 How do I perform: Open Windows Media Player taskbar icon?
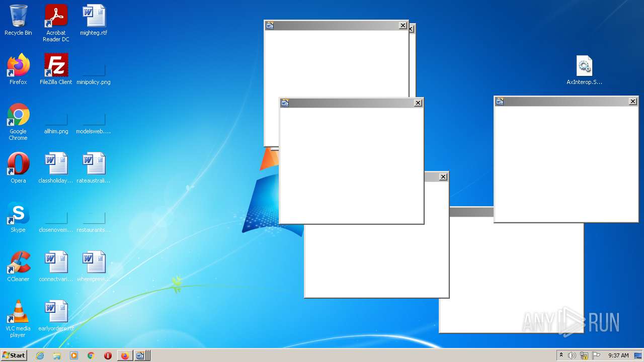(x=74, y=355)
